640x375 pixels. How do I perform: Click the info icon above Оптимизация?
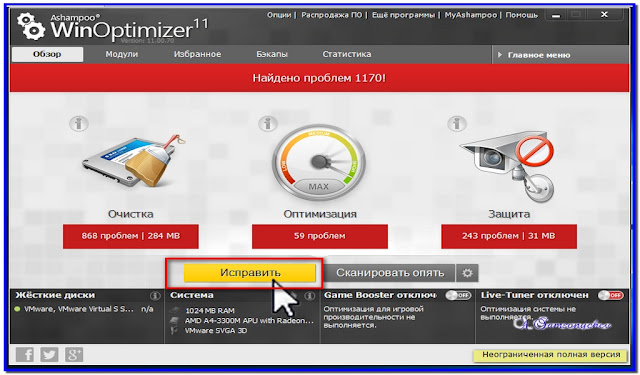268,123
